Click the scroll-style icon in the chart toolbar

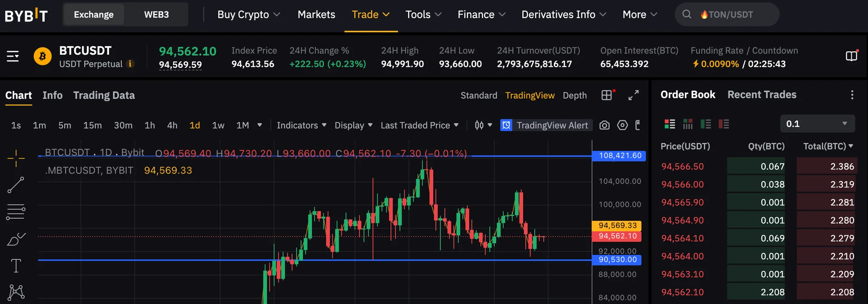(638, 125)
